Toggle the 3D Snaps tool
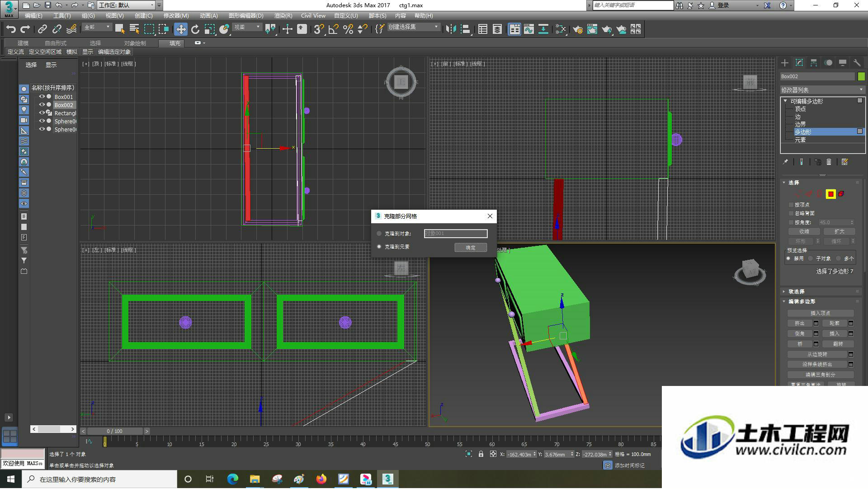868x489 pixels. [x=319, y=29]
